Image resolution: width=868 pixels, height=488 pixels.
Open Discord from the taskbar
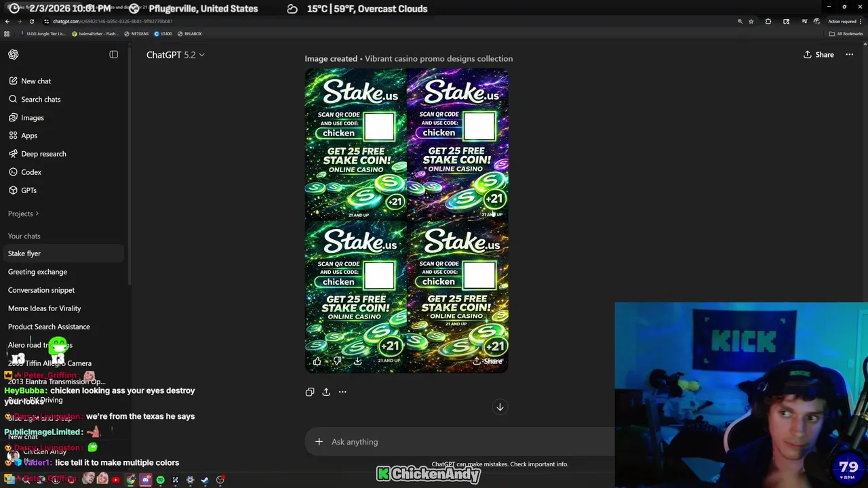point(146,480)
